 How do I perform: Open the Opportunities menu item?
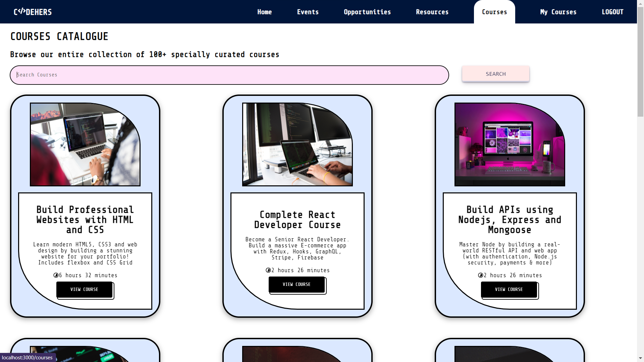(x=367, y=12)
